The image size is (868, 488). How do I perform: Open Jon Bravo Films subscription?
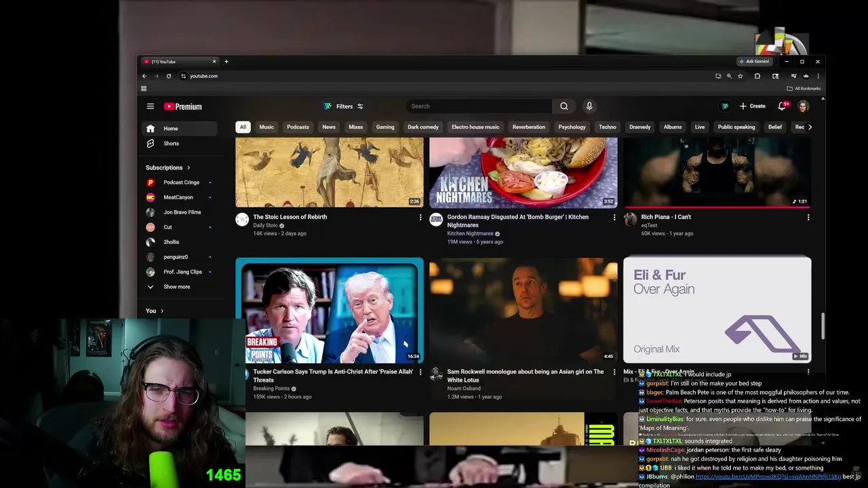(180, 212)
